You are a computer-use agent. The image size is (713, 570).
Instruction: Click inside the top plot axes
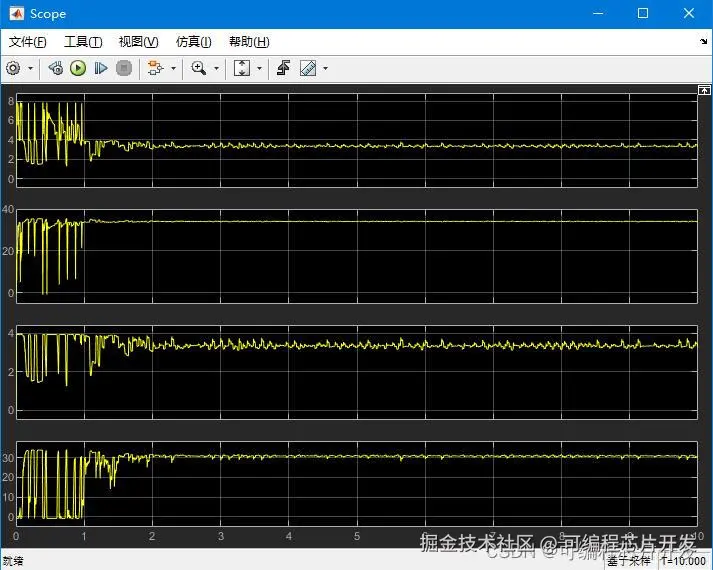tap(356, 140)
